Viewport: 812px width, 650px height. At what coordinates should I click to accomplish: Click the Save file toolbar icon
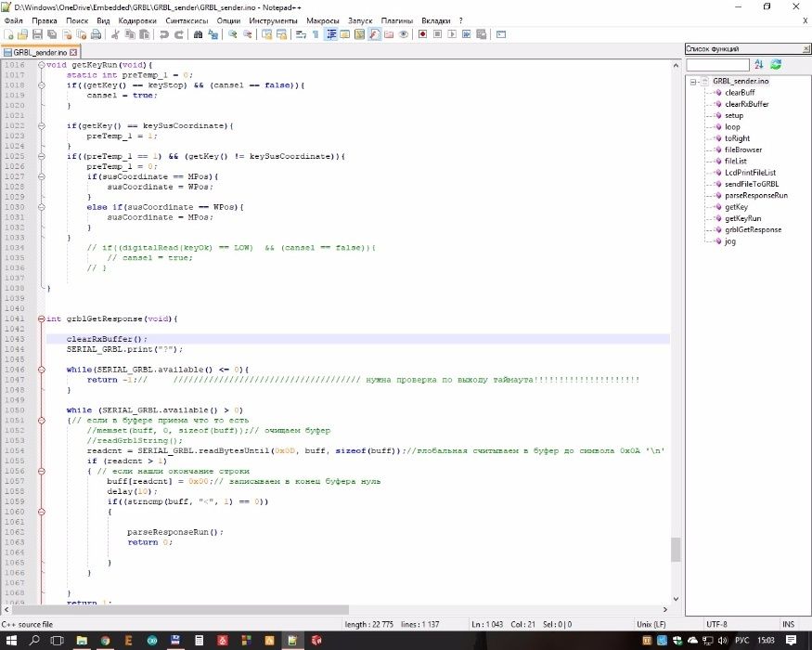[37, 34]
